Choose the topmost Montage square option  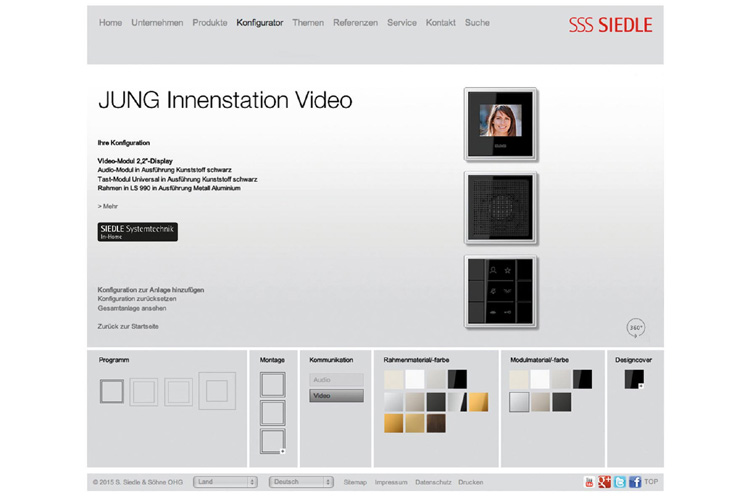(273, 385)
